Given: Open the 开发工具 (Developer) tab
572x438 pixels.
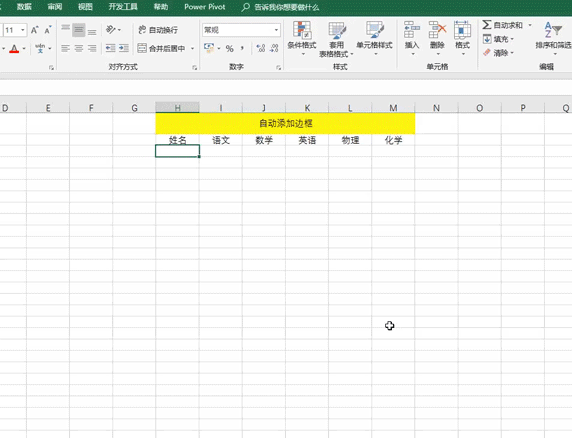Looking at the screenshot, I should point(123,7).
